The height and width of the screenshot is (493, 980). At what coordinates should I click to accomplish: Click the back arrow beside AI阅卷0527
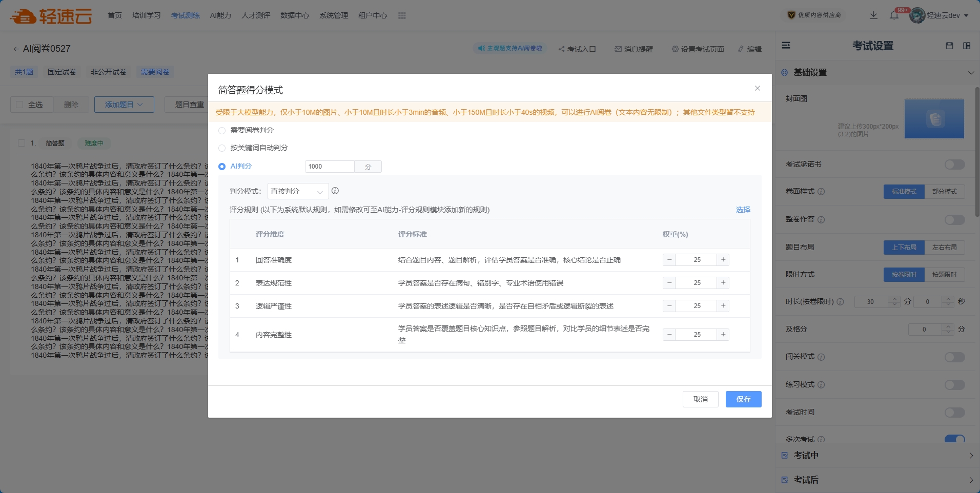click(x=16, y=49)
